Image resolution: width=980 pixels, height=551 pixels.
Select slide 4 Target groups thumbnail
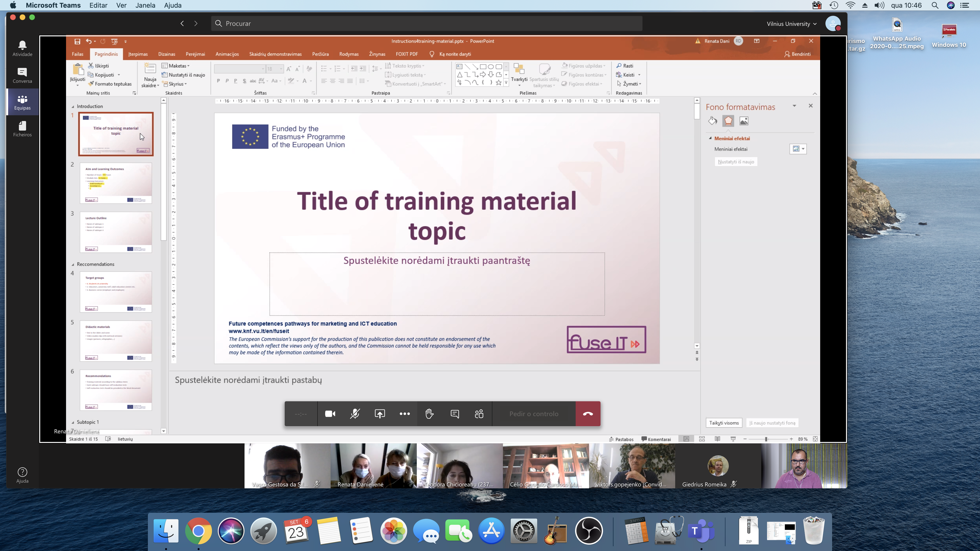click(116, 292)
